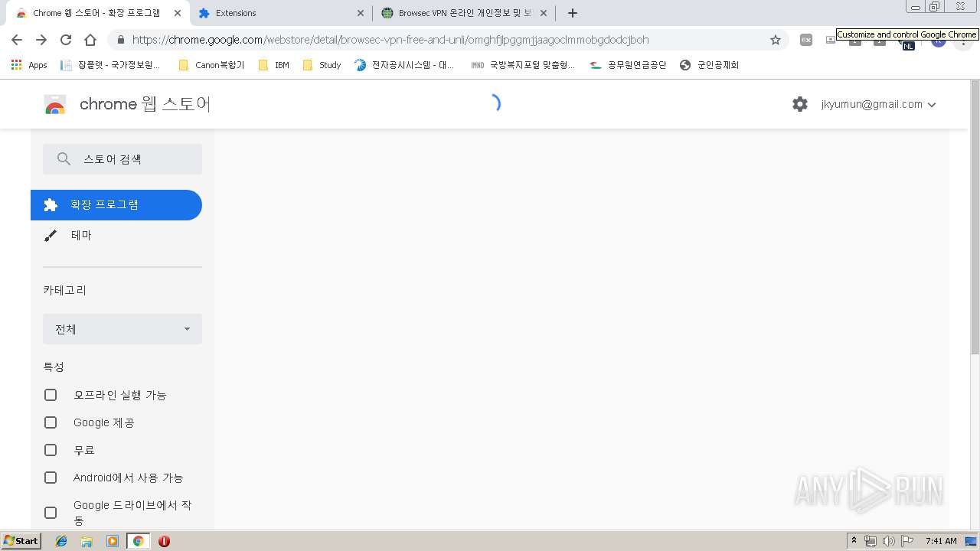
Task: Enable 오프라인 실행 가능 checkbox
Action: (51, 395)
